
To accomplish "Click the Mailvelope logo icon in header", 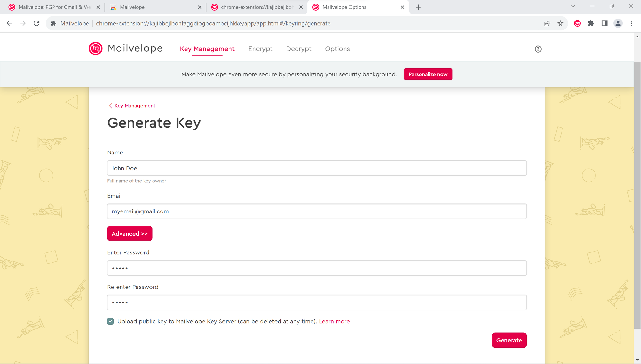I will pos(96,49).
